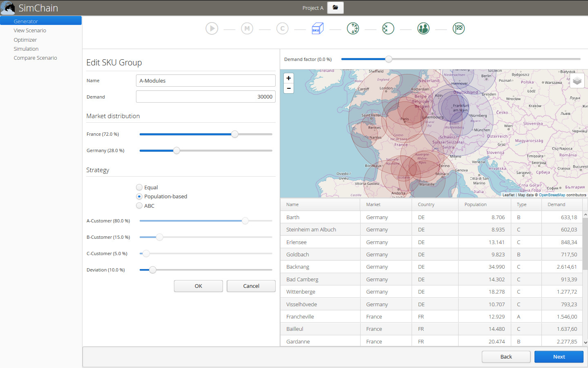
Task: Open project folder icon next to Project A
Action: 335,8
